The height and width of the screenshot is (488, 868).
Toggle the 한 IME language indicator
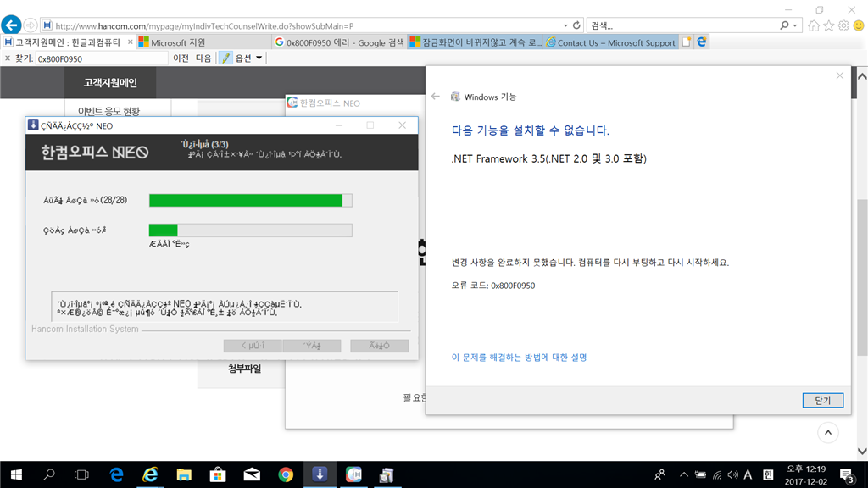pos(768,474)
